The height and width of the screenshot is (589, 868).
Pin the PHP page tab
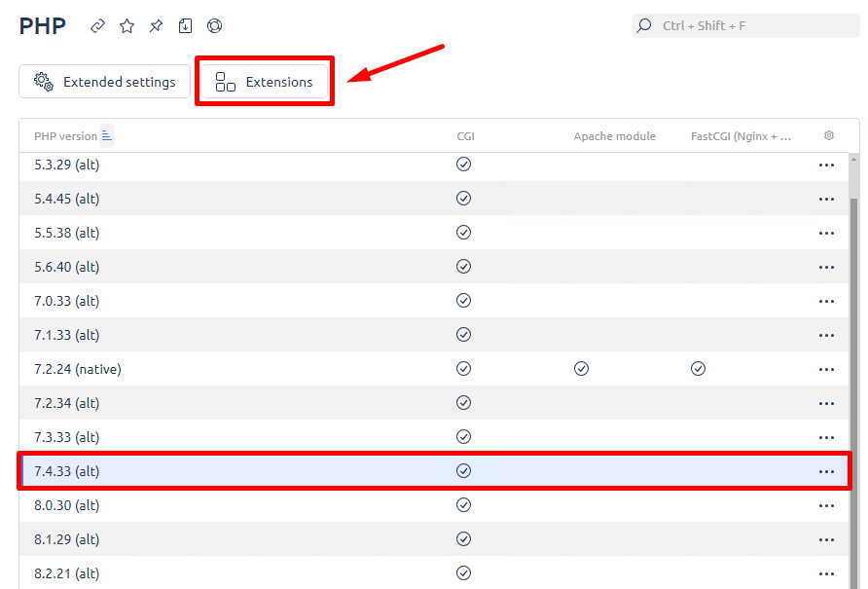[156, 26]
